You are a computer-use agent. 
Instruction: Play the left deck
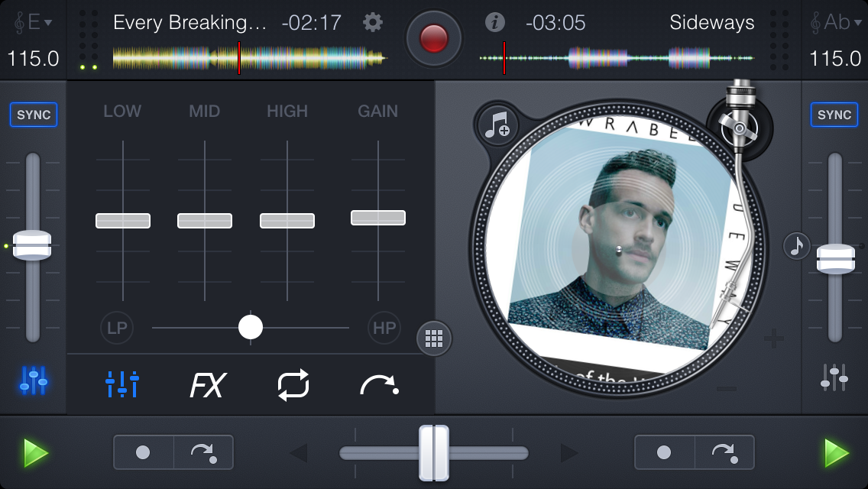tap(35, 452)
